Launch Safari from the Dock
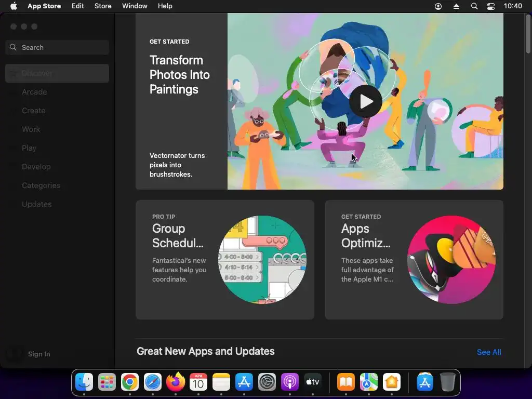The height and width of the screenshot is (399, 532). click(153, 382)
